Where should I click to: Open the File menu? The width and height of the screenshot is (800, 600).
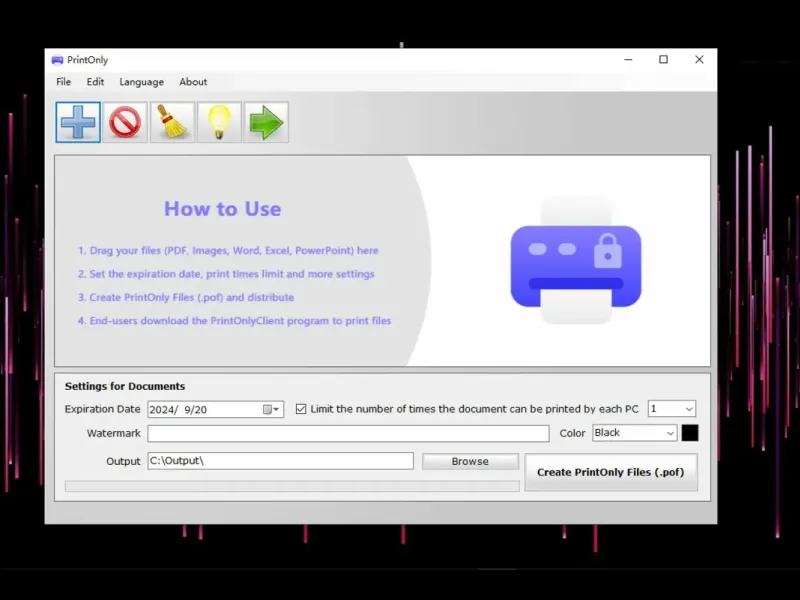(x=64, y=82)
